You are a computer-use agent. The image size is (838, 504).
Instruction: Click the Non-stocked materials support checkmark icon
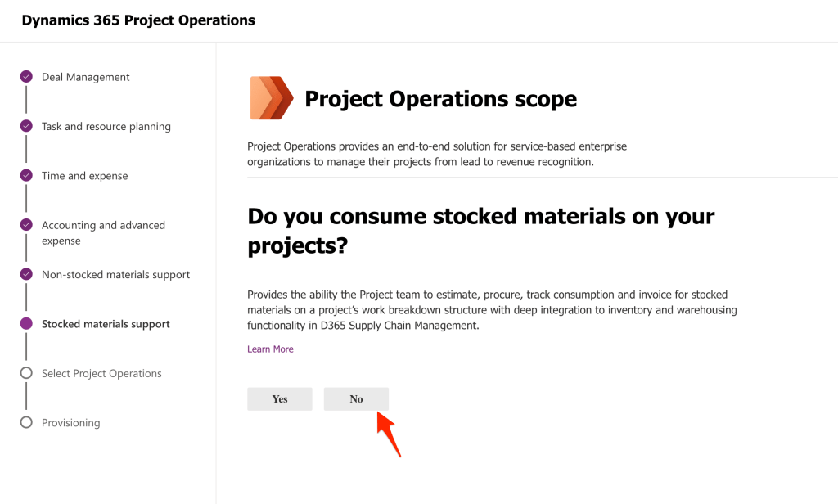pos(25,274)
